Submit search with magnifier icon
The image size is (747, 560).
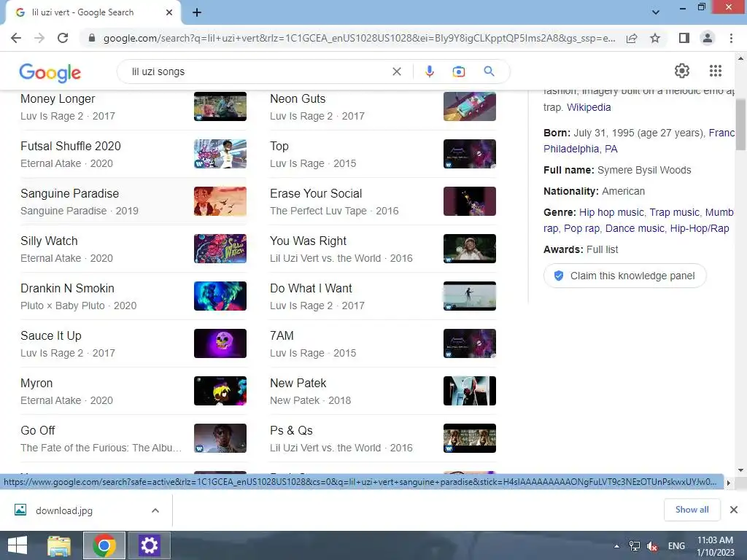pyautogui.click(x=489, y=71)
